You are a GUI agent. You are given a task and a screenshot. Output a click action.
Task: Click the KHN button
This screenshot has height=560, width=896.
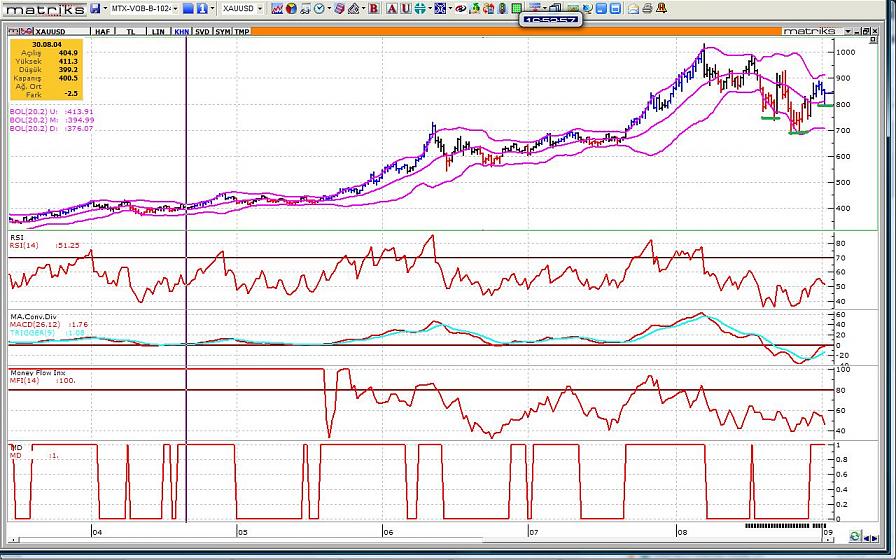pyautogui.click(x=181, y=31)
